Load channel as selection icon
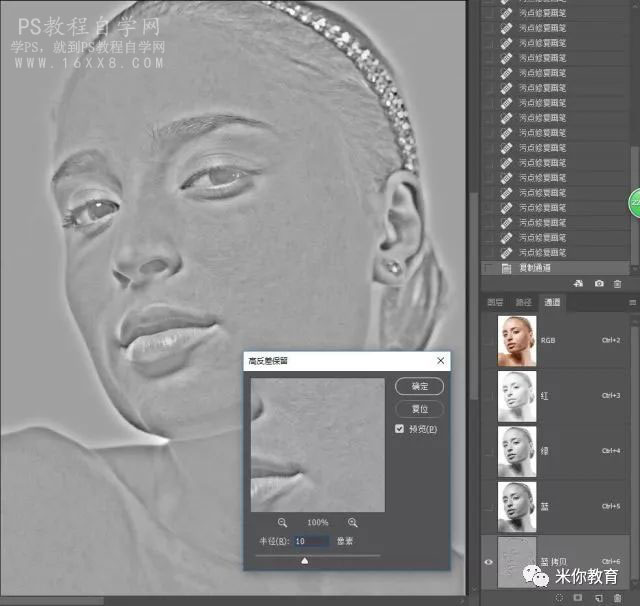Viewport: 640px width, 606px height. (559, 598)
